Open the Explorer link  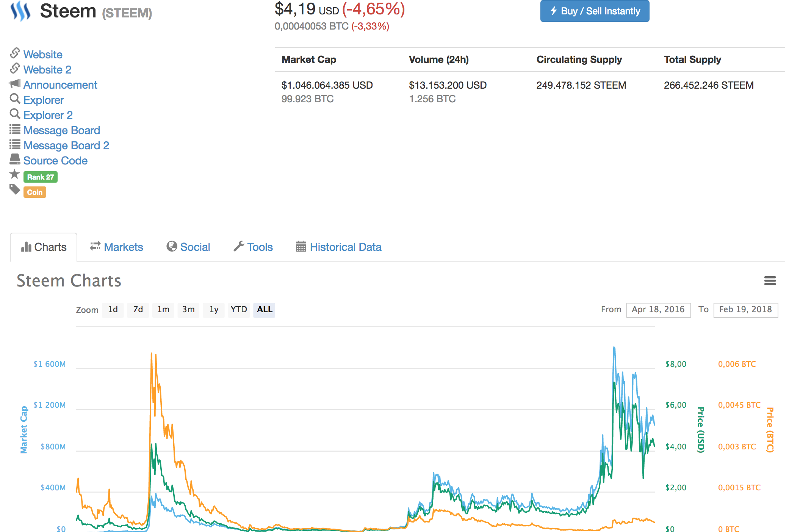coord(44,100)
